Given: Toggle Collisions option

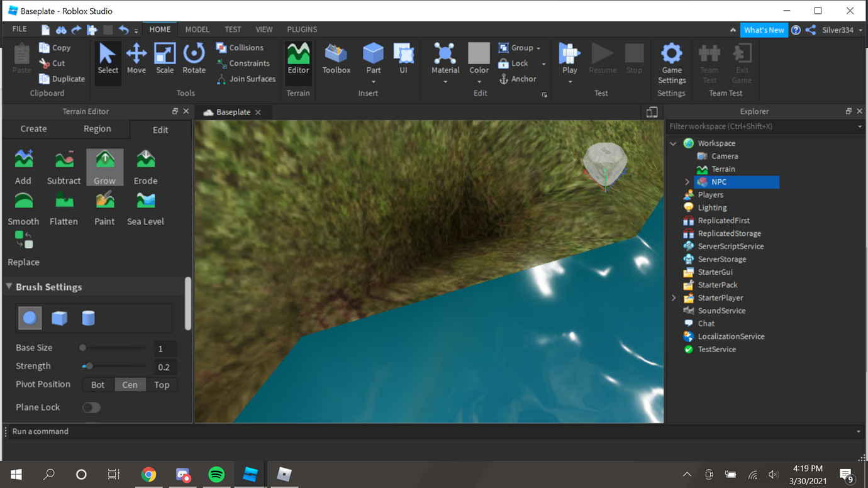Looking at the screenshot, I should [x=240, y=48].
